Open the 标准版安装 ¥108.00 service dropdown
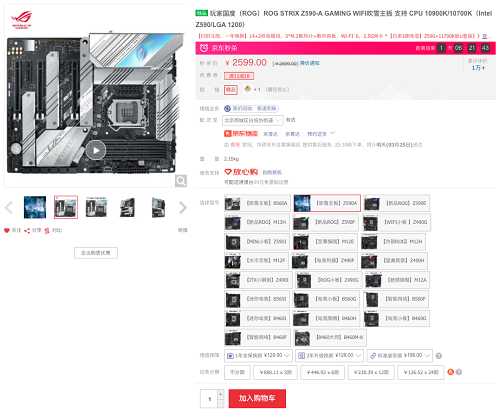Image resolution: width=500 pixels, height=412 pixels. click(x=400, y=356)
